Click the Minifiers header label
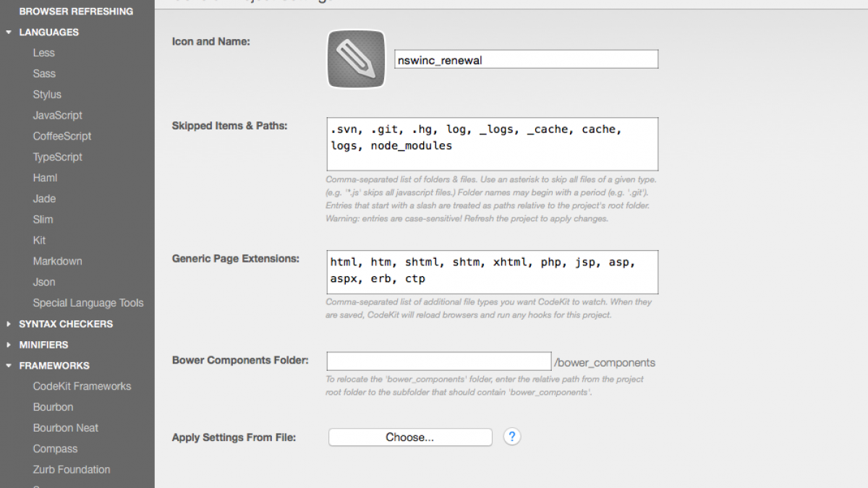The height and width of the screenshot is (488, 868). (x=43, y=345)
